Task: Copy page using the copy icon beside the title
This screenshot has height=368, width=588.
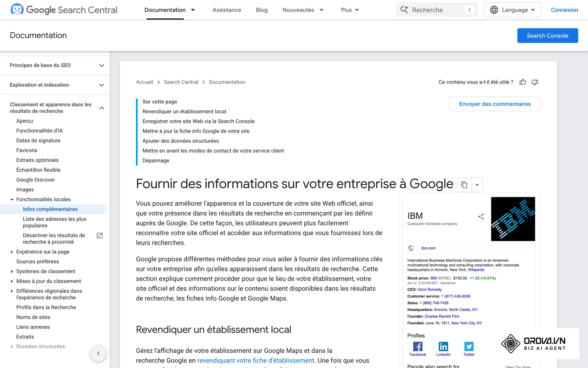Action: [464, 185]
